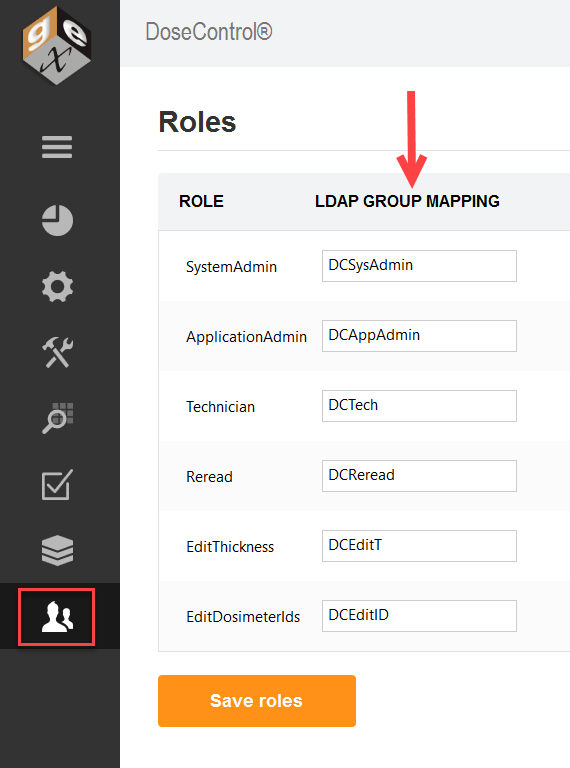Screen dimensions: 570x768
Task: Click the Save roles button
Action: 257,701
